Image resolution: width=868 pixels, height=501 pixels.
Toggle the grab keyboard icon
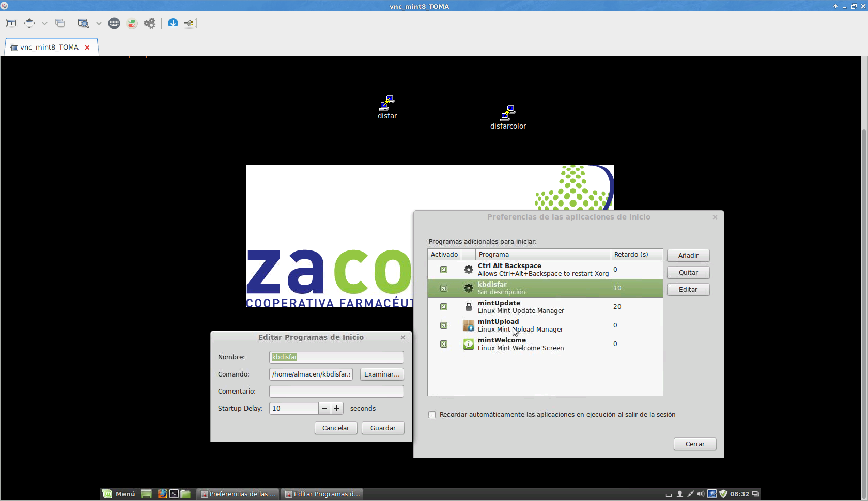(114, 23)
